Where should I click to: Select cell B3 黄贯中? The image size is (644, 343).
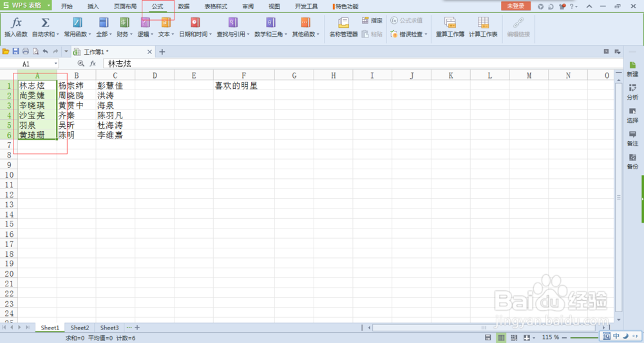pyautogui.click(x=77, y=106)
